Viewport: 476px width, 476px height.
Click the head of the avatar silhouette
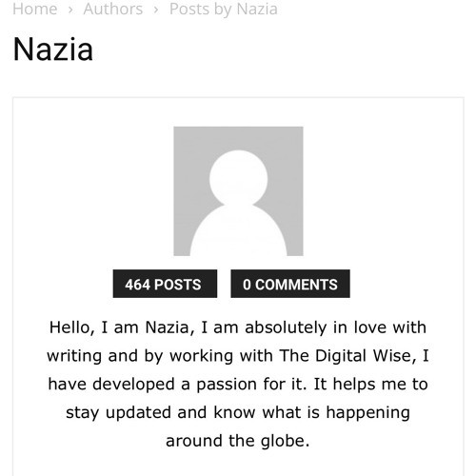click(x=238, y=179)
